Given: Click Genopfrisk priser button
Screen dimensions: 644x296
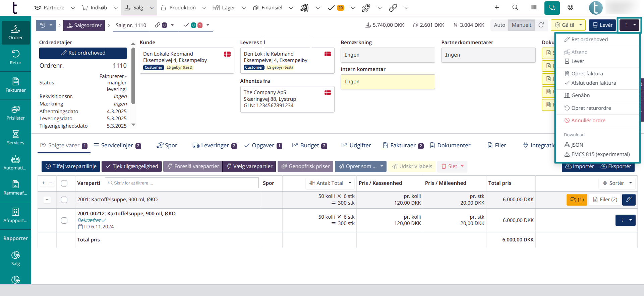Looking at the screenshot, I should 305,166.
